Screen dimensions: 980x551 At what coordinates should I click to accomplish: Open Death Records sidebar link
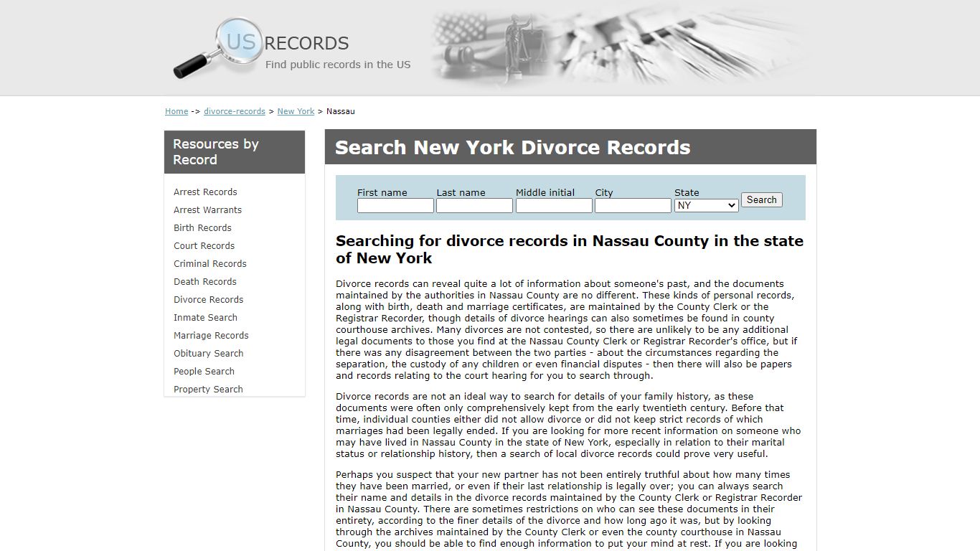click(204, 281)
